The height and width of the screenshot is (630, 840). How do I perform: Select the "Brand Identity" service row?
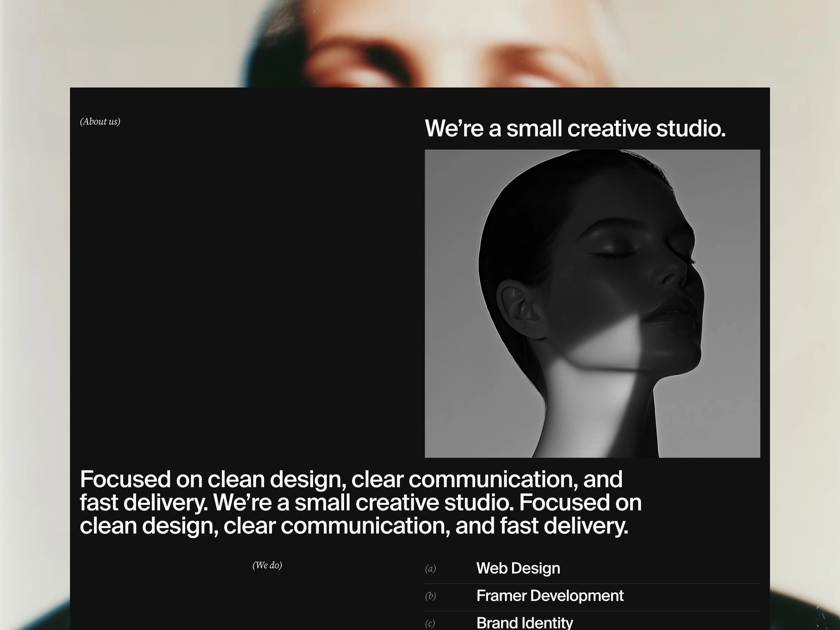click(x=592, y=622)
